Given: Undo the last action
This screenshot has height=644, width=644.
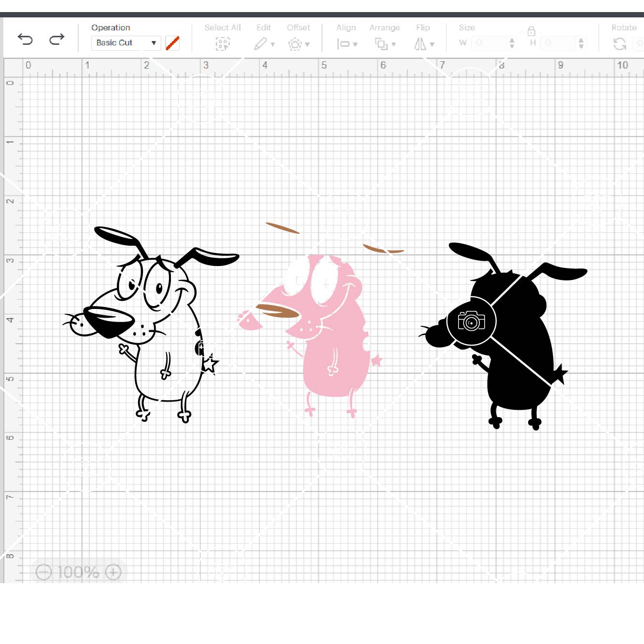Looking at the screenshot, I should pos(25,39).
